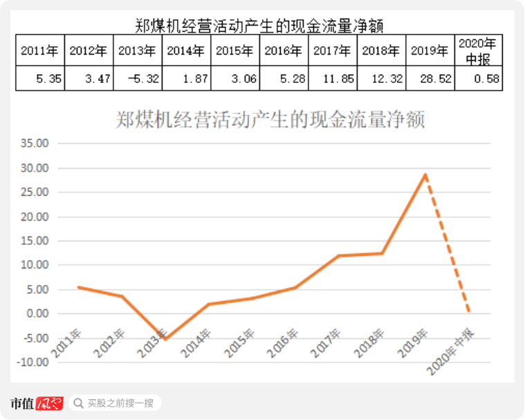Click the 市值风云 logo
The image size is (525, 420).
coord(37,403)
